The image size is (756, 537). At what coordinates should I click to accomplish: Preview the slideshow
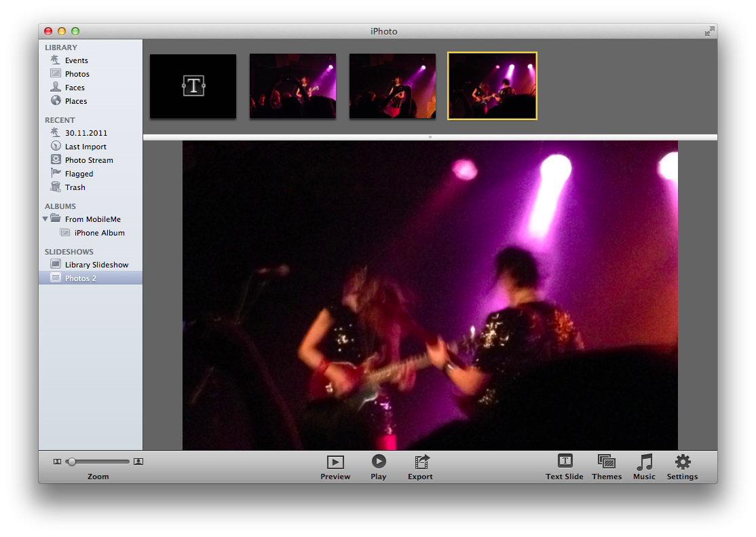[335, 468]
